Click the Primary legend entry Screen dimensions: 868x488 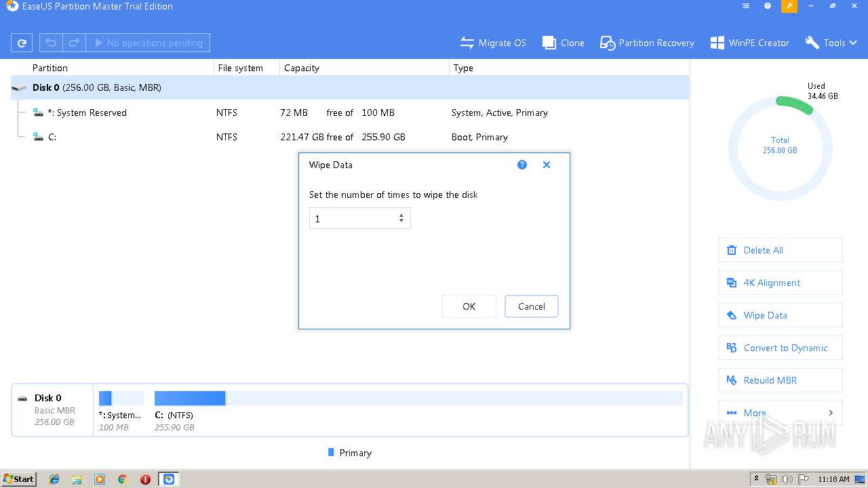coord(350,453)
